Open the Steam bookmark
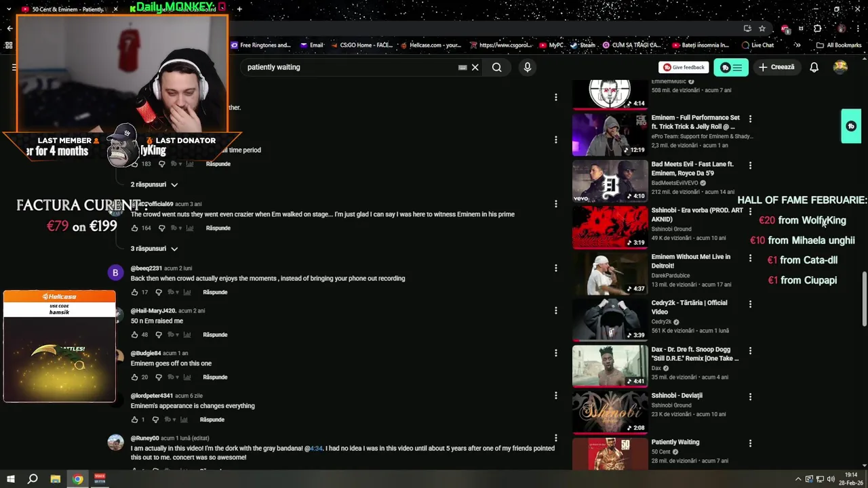Screen dimensions: 868x488 [583, 45]
